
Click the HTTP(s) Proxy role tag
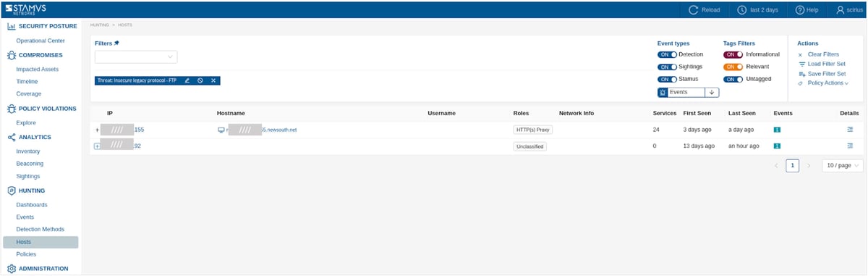[x=533, y=130]
